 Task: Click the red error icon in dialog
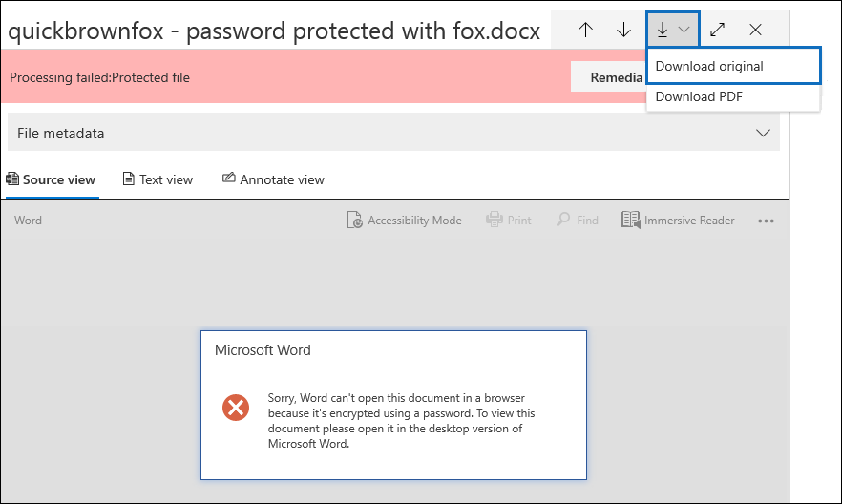236,408
